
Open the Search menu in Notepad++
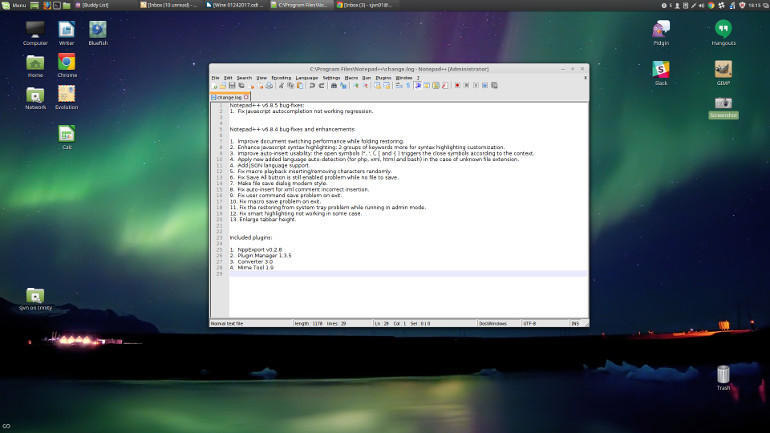point(244,78)
